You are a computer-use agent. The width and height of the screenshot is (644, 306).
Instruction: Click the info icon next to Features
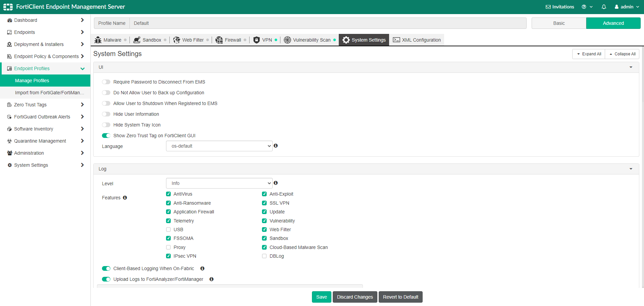[125, 198]
